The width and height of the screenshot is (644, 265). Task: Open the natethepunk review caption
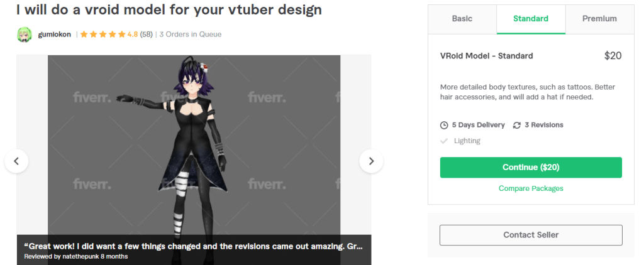click(x=194, y=250)
